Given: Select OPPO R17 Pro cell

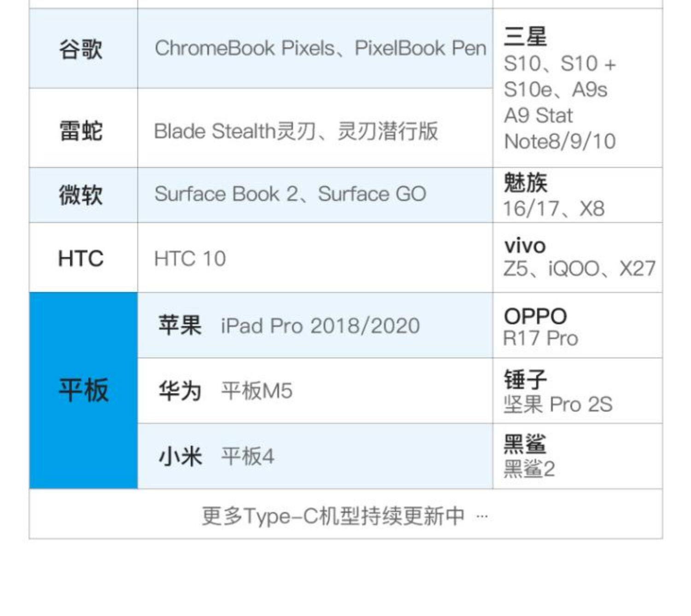Looking at the screenshot, I should point(578,325).
